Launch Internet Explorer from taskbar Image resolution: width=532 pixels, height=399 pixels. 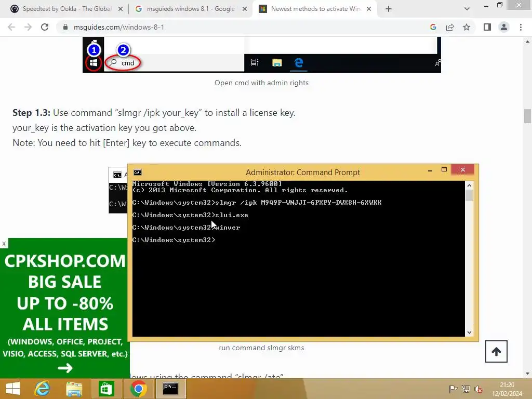click(42, 389)
